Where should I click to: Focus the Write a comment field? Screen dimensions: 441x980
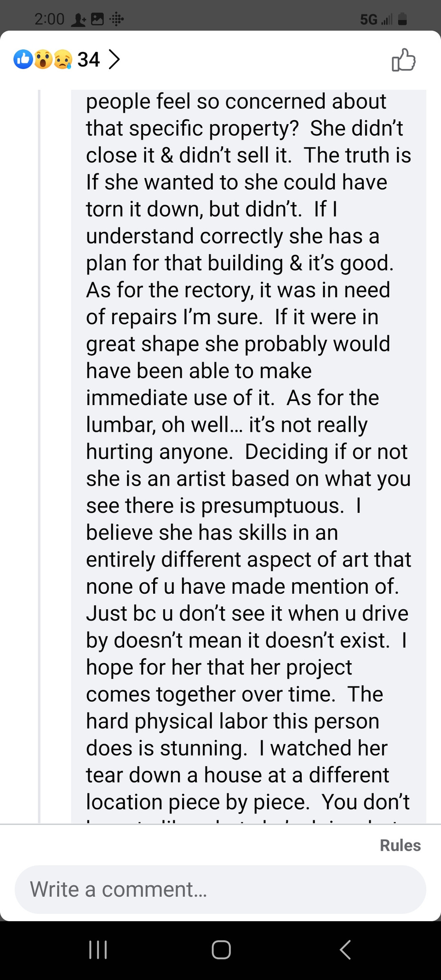[220, 889]
